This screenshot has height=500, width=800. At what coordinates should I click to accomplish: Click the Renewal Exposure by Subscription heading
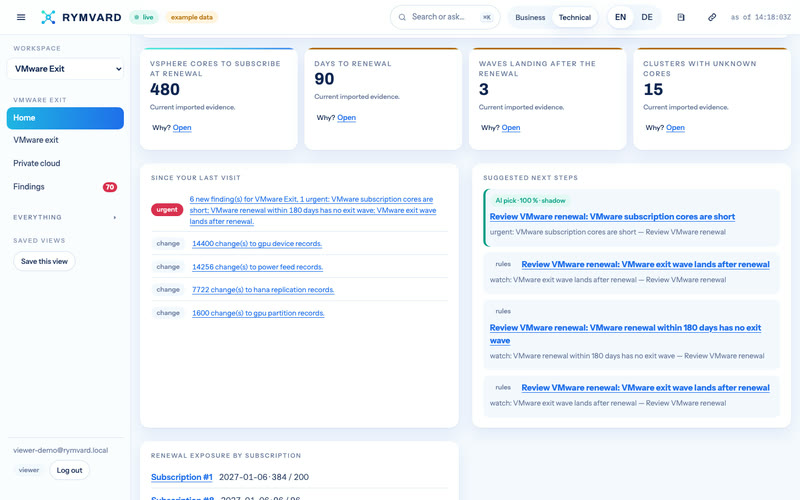point(226,456)
